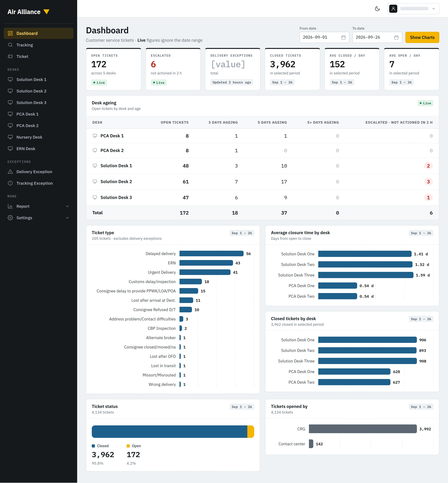
Task: Click the Open legend yellow swatch
Action: (x=128, y=446)
